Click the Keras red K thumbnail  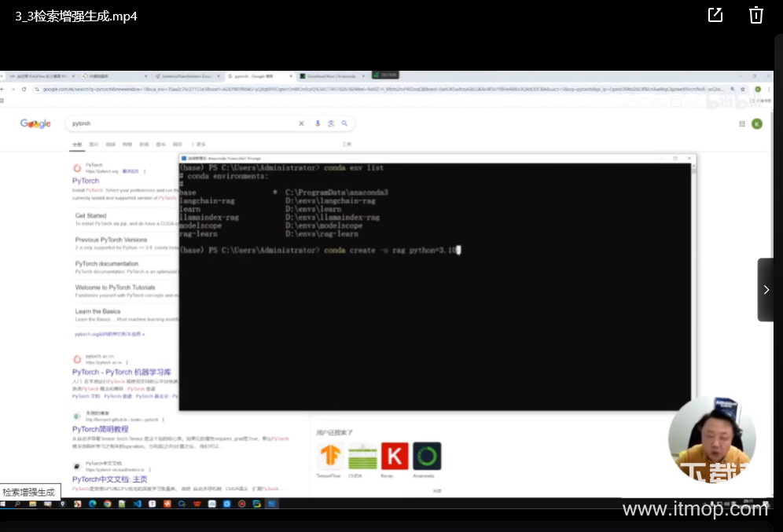395,456
